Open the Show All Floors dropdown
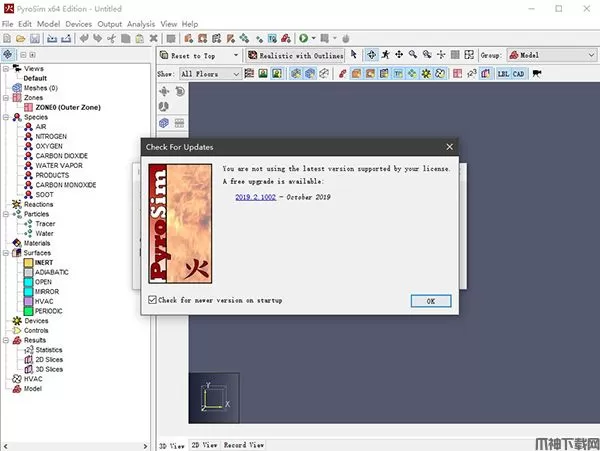The height and width of the screenshot is (451, 600). [x=210, y=74]
